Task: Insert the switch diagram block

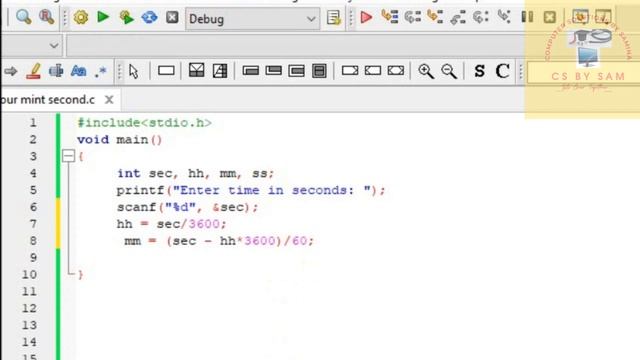Action: coord(220,71)
